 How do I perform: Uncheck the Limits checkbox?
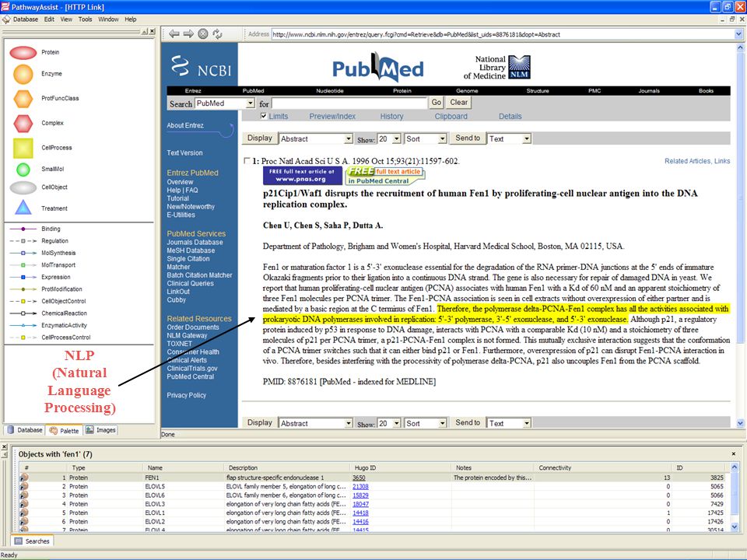(264, 116)
